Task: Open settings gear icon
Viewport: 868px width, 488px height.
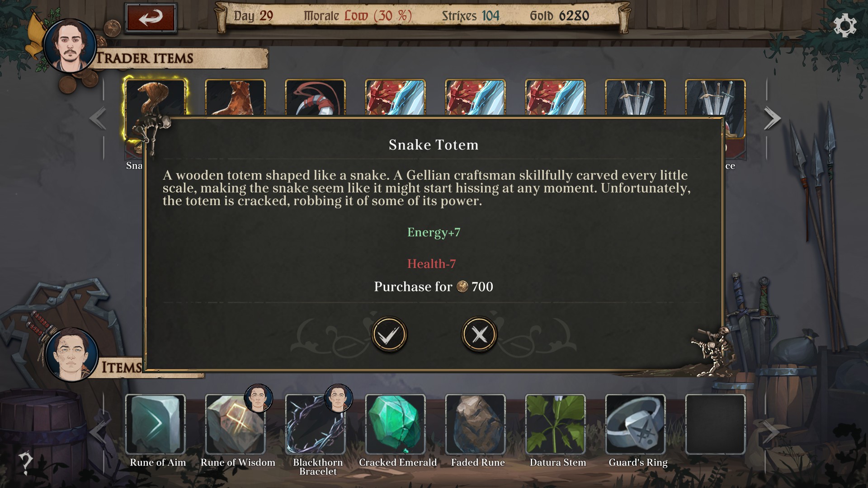Action: click(x=844, y=25)
